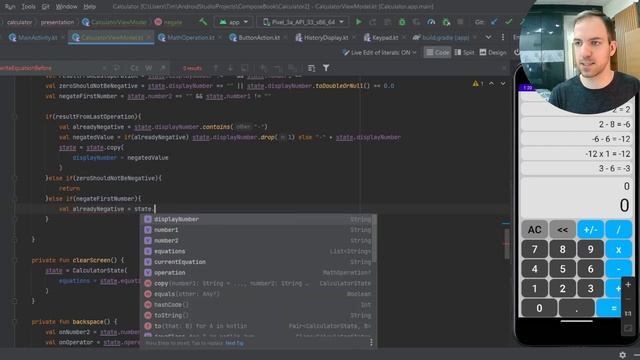Click the stop square icon in run toolbar

460,22
